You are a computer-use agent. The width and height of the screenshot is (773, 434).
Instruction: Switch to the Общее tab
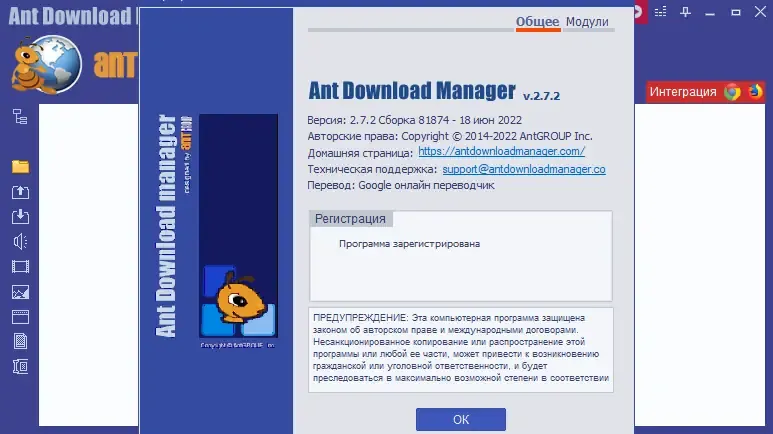click(537, 22)
